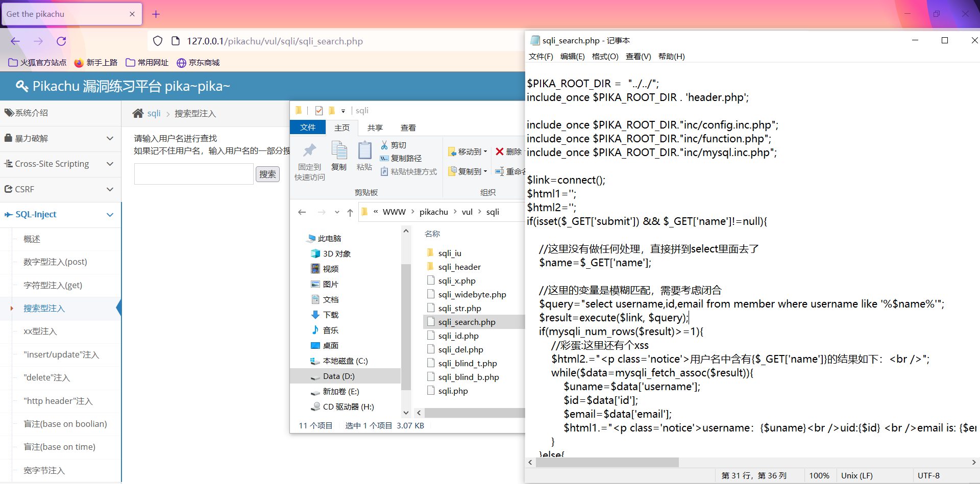Open 帮助(H) menu in Notepad
This screenshot has width=980, height=484.
tap(672, 57)
